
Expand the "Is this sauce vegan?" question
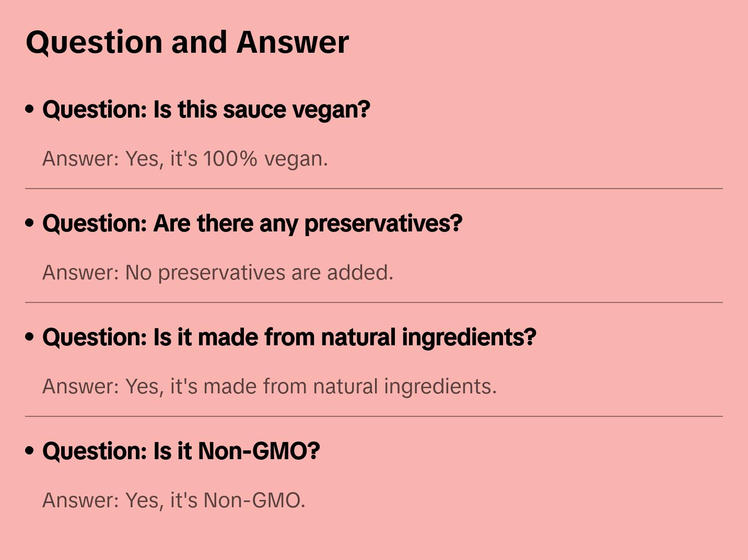tap(206, 110)
